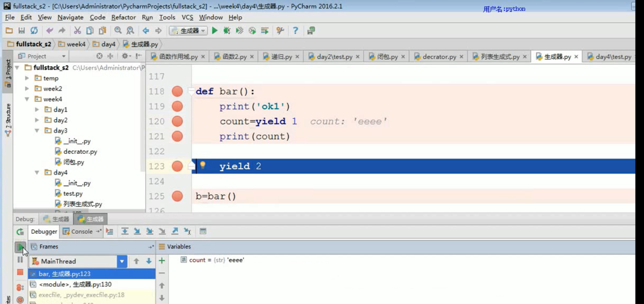Screen dimensions: 644x304
Task: Collapse the day3 folder
Action: (x=37, y=131)
